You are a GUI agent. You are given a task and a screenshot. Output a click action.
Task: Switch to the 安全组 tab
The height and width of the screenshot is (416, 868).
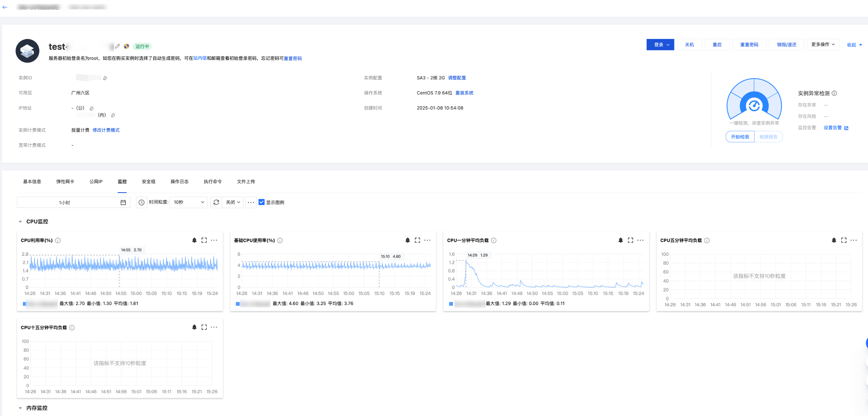click(x=148, y=182)
